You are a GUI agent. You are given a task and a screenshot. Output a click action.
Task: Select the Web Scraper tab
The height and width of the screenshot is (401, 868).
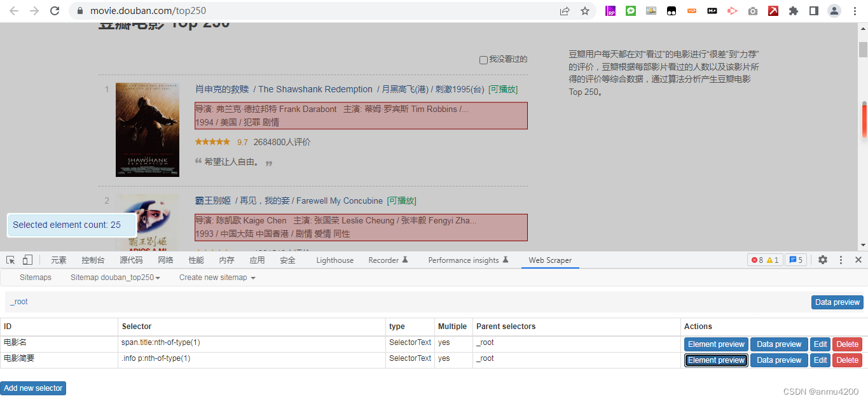point(550,260)
